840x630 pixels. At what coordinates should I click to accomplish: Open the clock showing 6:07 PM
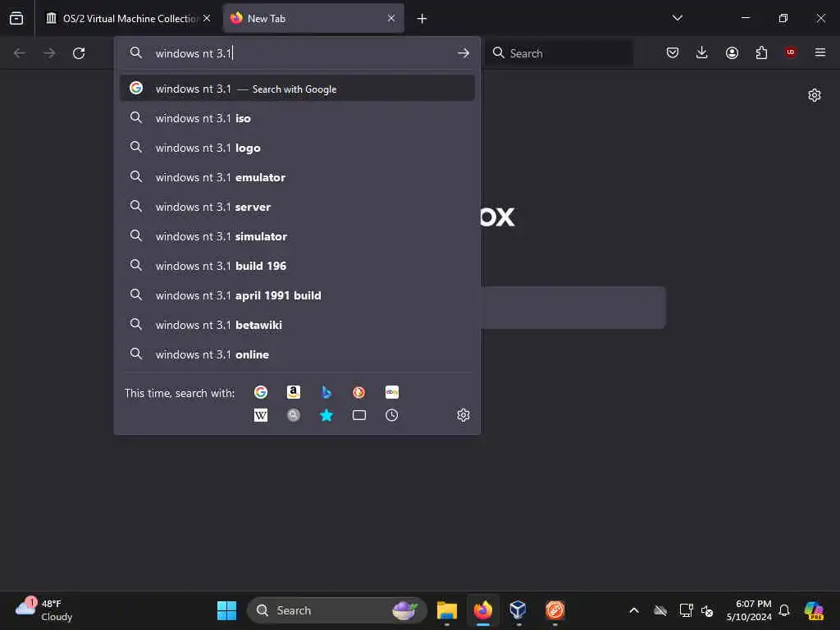coord(749,610)
